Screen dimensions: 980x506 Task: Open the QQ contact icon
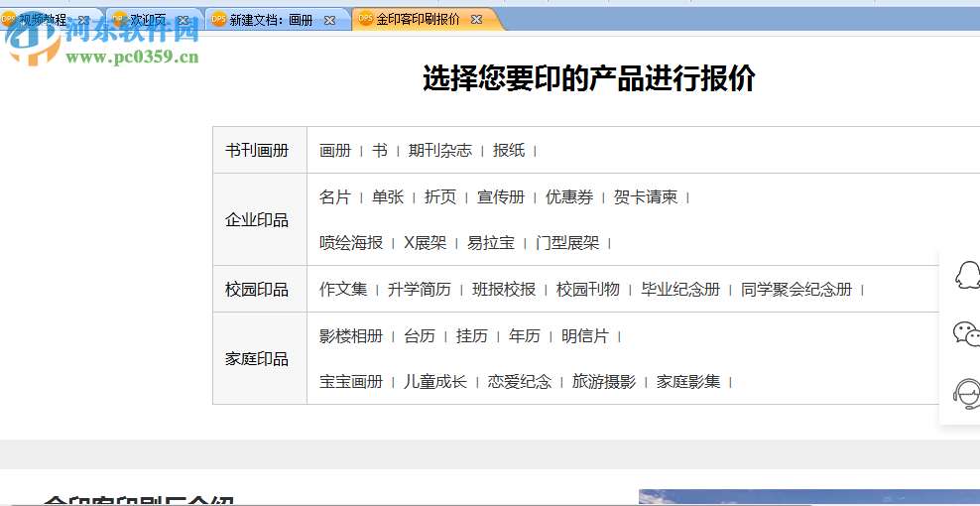967,275
